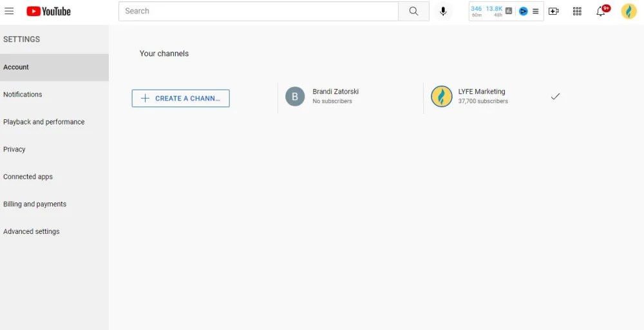
Task: Focus the Search input field
Action: (258, 11)
